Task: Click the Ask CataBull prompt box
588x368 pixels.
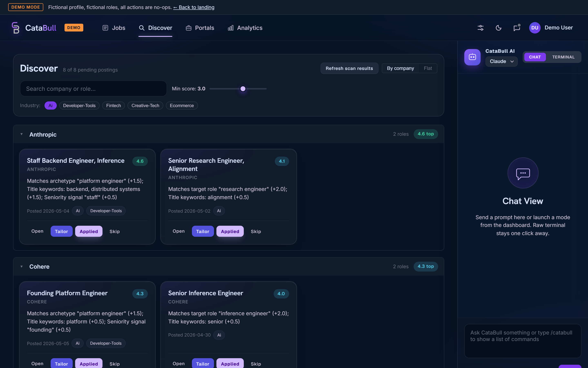Action: (523, 341)
